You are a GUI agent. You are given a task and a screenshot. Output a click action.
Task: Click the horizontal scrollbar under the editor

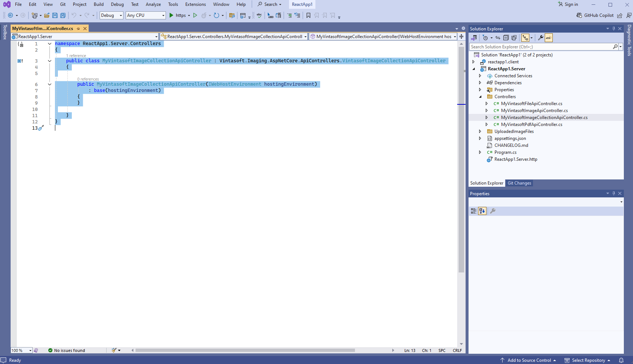[x=245, y=350]
